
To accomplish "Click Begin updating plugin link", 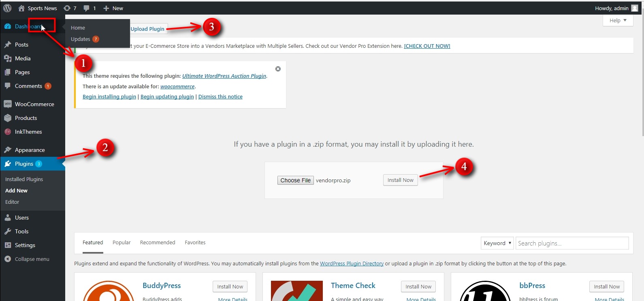I will click(167, 96).
